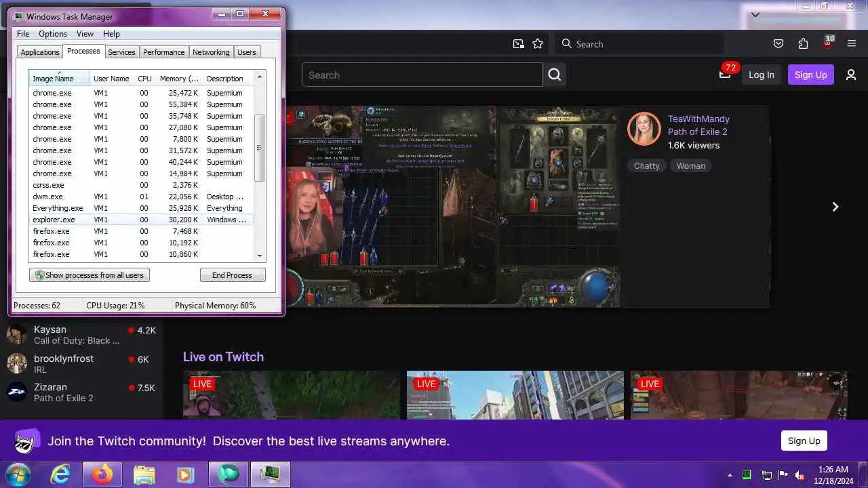Select the csrss.exe process row
Screen dimensions: 868x488
pos(141,185)
